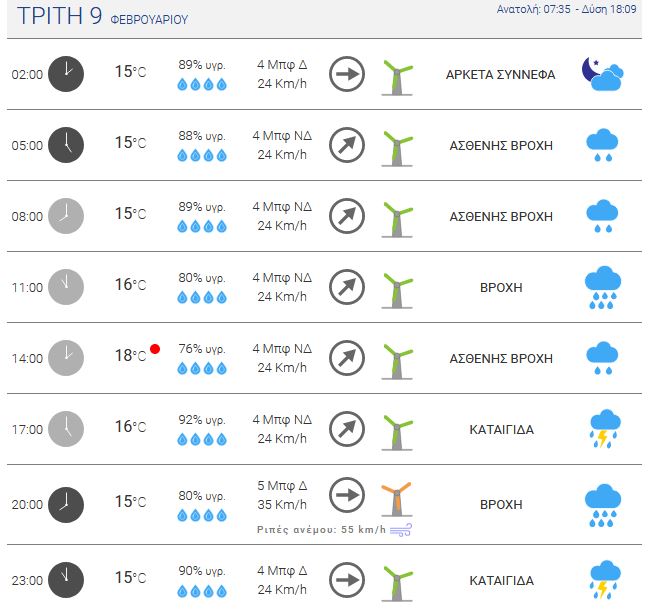Click the thunderstorm cloud icon at 17:00
Screen dimensions: 648x610
605,429
